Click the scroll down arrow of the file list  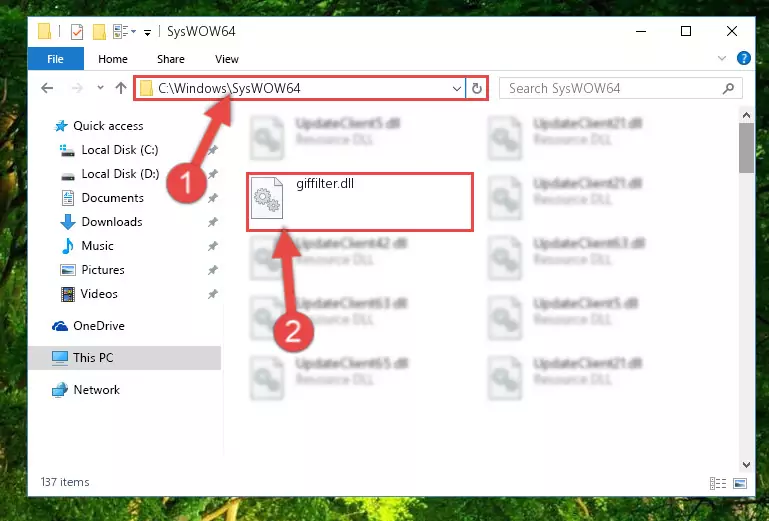pyautogui.click(x=746, y=464)
